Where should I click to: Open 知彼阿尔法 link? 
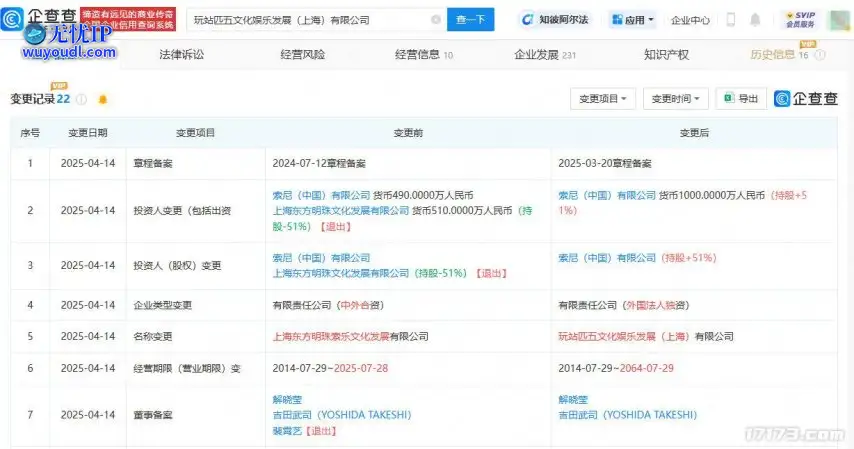(563, 20)
